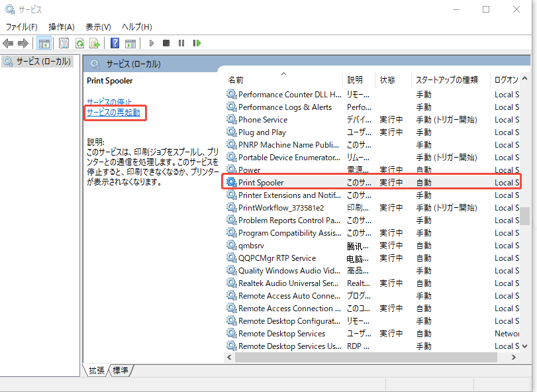Select the Plug and Play gear icon

(232, 132)
